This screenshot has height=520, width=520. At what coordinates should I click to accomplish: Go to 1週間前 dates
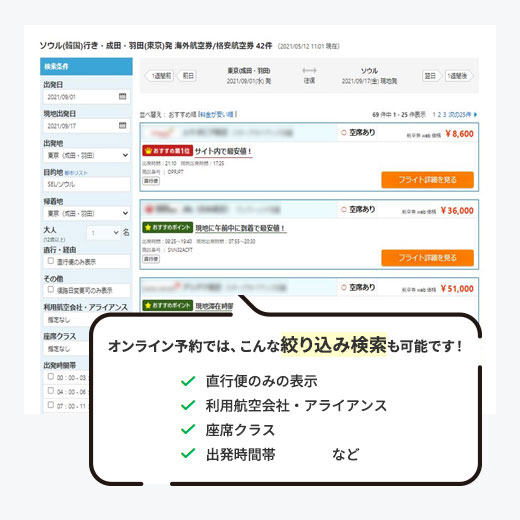coord(160,76)
